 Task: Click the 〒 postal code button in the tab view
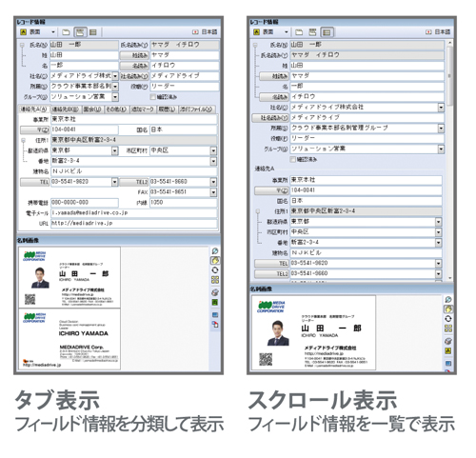pyautogui.click(x=34, y=129)
